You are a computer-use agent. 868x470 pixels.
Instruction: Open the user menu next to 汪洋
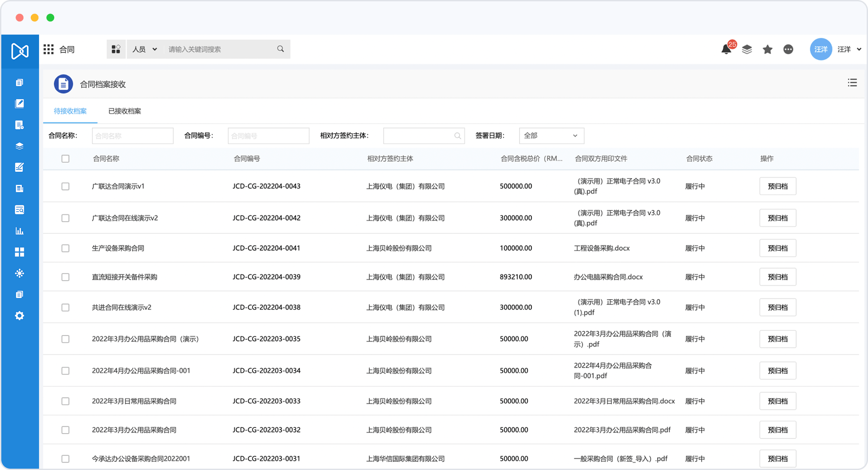click(x=858, y=49)
